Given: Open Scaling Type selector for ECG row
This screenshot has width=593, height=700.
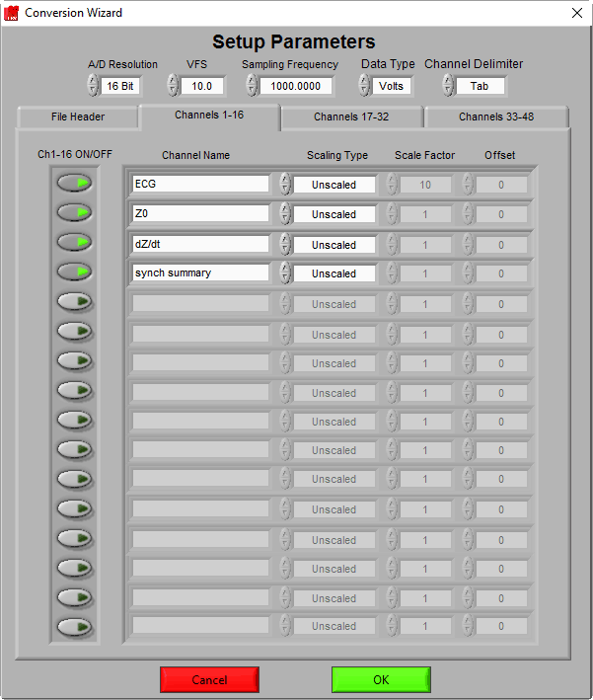Looking at the screenshot, I should tap(334, 185).
